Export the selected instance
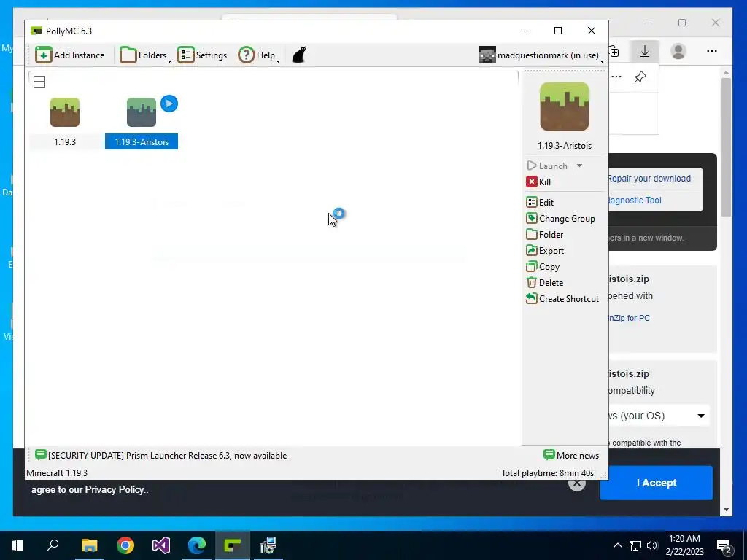The image size is (747, 560). tap(546, 251)
